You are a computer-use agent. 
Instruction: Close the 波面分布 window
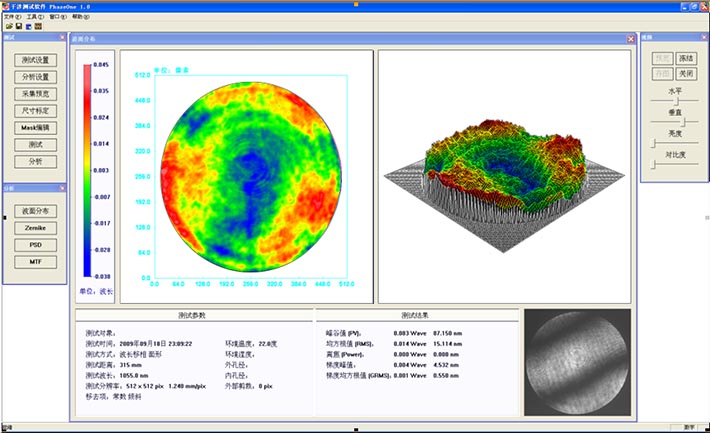tap(630, 39)
